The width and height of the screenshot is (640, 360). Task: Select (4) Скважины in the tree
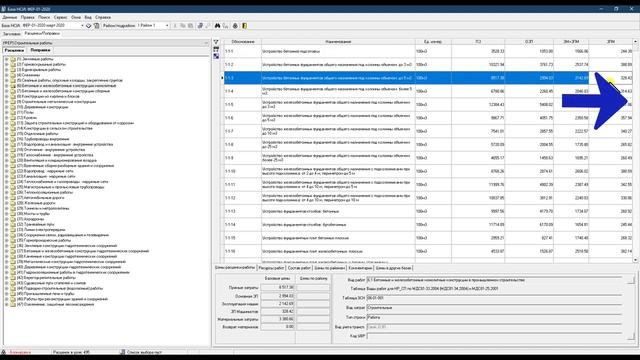(x=28, y=75)
